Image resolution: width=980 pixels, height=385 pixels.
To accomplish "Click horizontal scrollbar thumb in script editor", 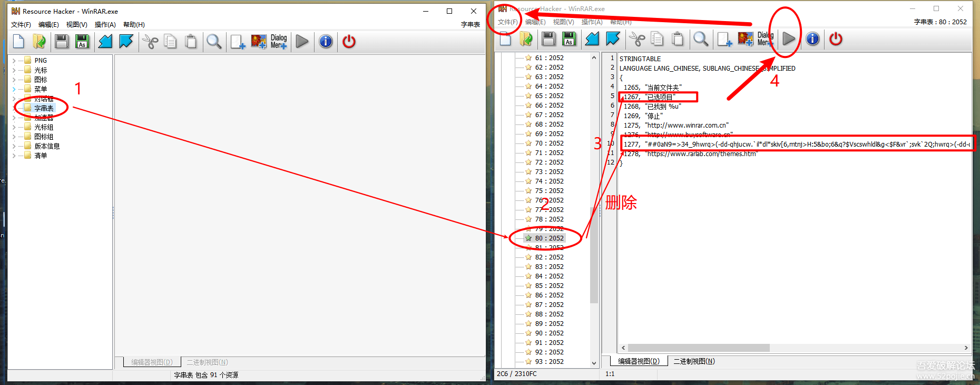I will click(x=699, y=348).
